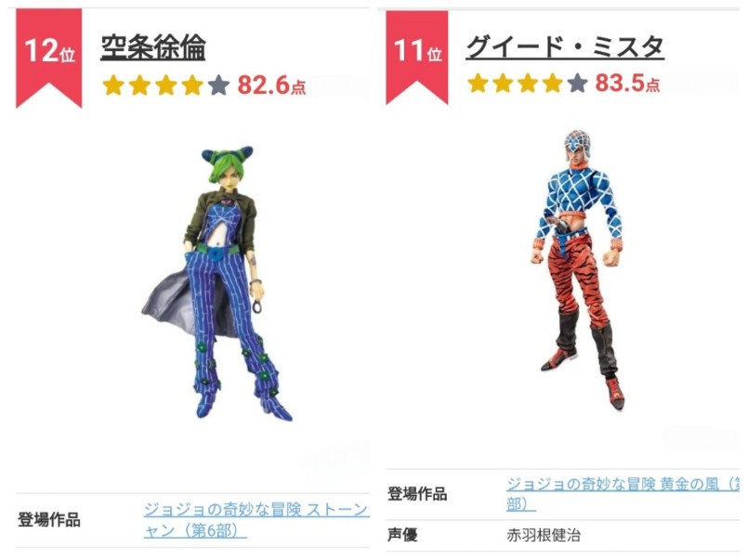Select the gray fifth star under グイード・ミスタ
747x560 pixels.
(x=577, y=83)
